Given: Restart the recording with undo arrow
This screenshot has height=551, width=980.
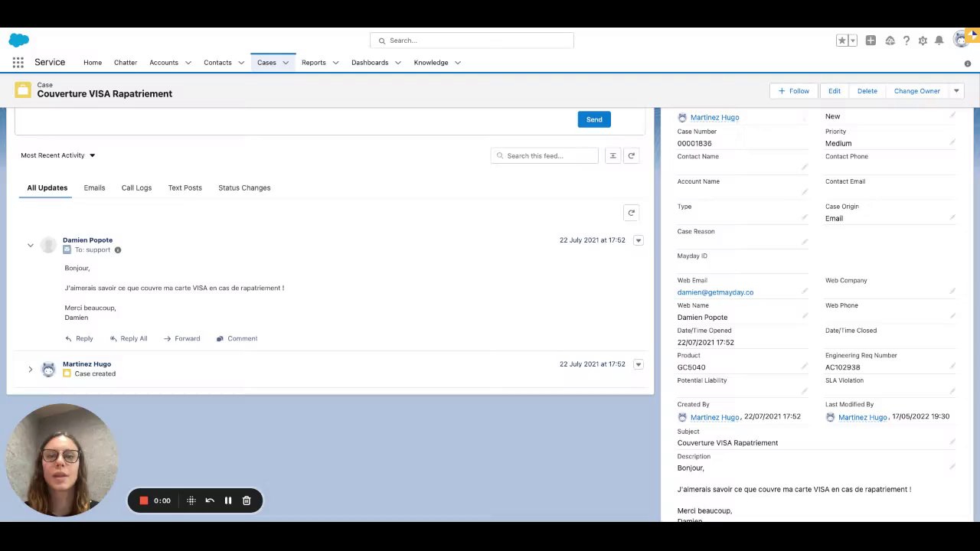Looking at the screenshot, I should point(210,500).
